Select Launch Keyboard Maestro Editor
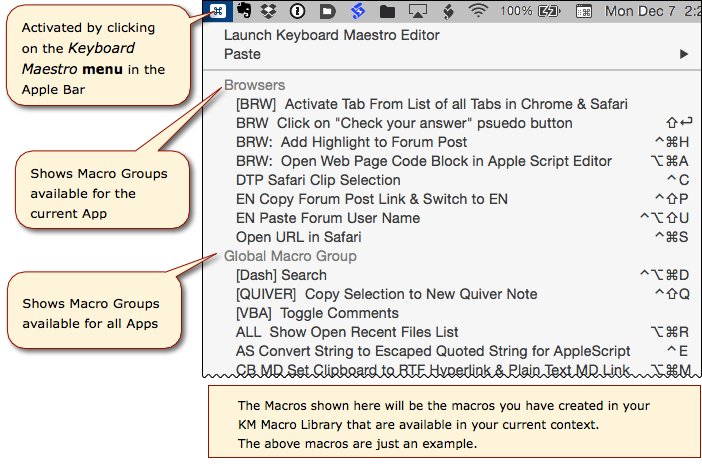 (331, 35)
